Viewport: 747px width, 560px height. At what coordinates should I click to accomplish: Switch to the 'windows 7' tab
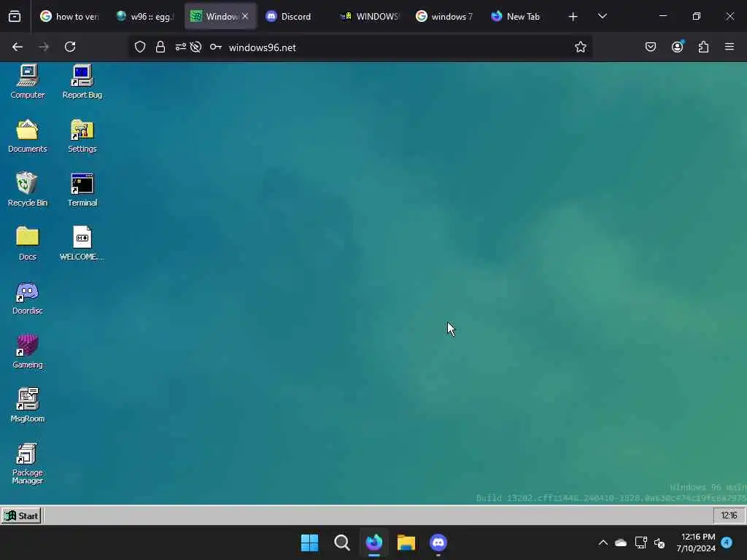click(x=446, y=17)
